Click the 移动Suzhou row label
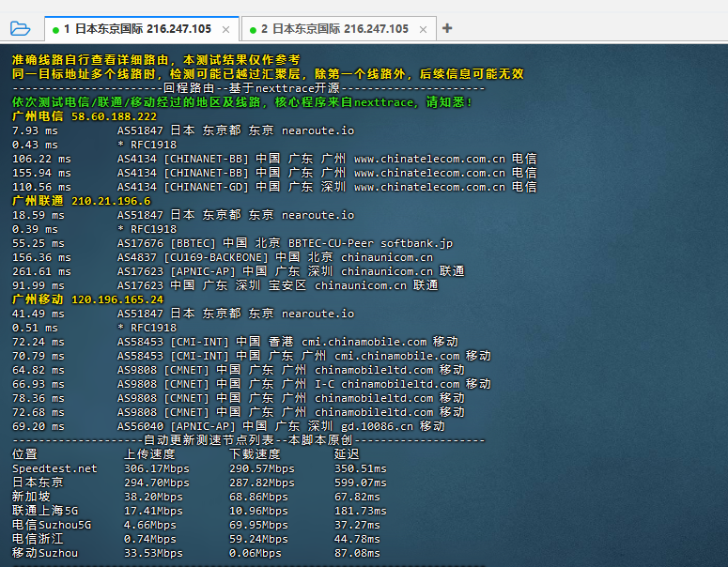Image resolution: width=728 pixels, height=567 pixels. [x=45, y=553]
